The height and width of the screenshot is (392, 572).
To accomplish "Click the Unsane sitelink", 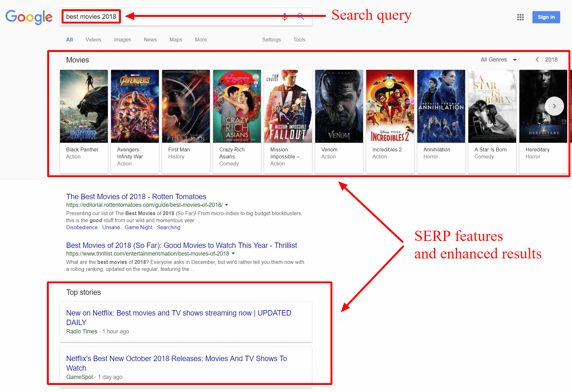I will 111,227.
